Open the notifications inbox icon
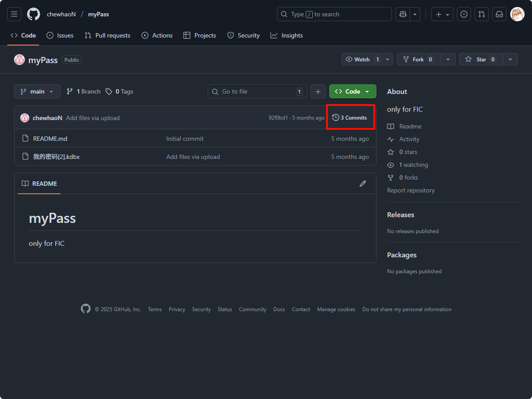This screenshot has width=532, height=399. pos(499,14)
